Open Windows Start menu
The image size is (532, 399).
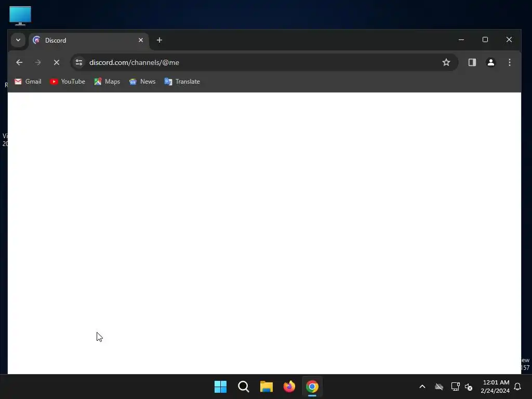[220, 387]
